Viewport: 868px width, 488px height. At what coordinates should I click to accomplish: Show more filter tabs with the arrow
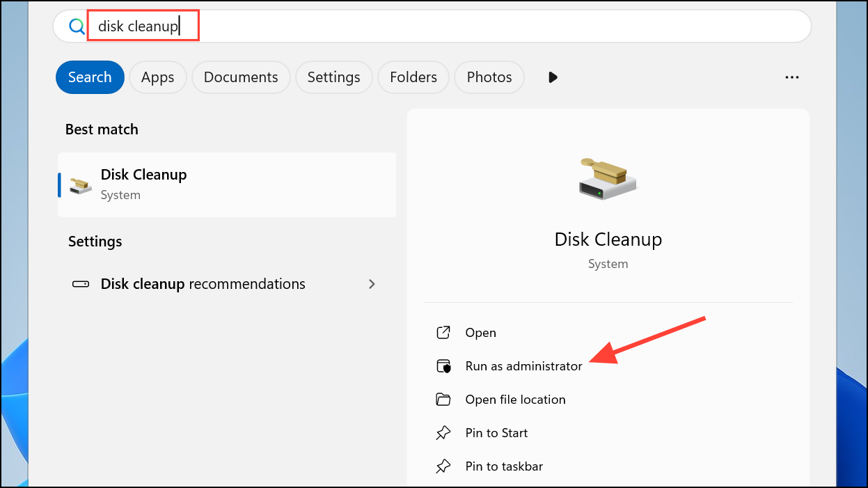point(553,77)
